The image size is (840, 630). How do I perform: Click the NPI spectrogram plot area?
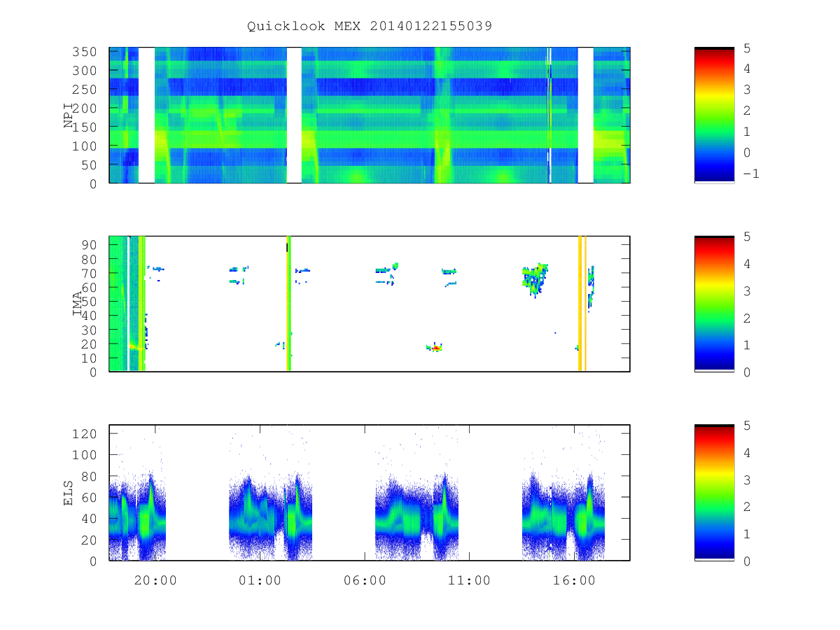click(x=370, y=115)
